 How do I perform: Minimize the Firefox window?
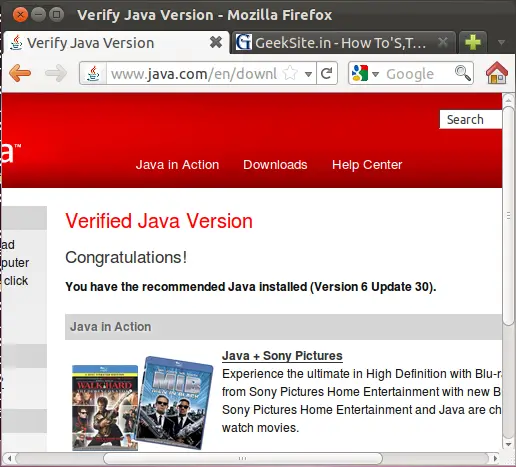pos(39,15)
